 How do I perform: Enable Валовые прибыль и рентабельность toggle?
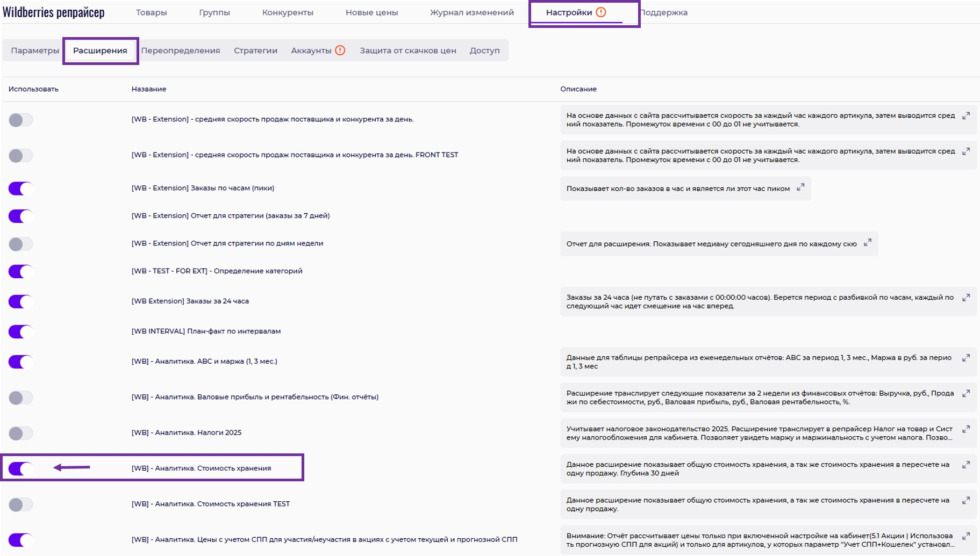tap(21, 398)
